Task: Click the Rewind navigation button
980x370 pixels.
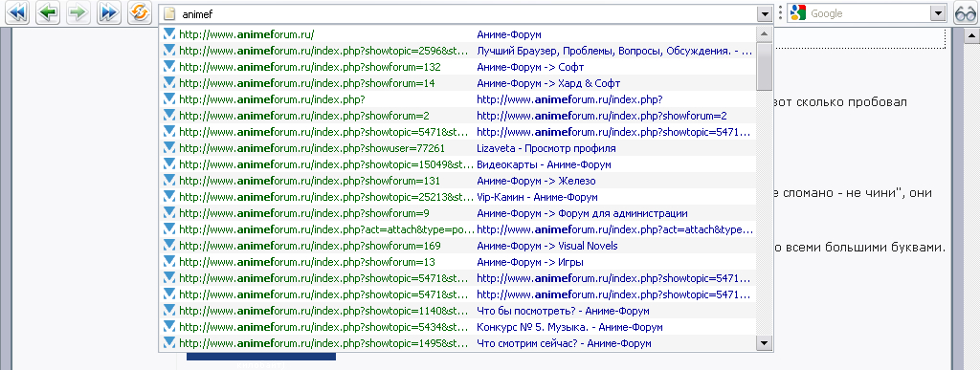Action: pyautogui.click(x=17, y=12)
